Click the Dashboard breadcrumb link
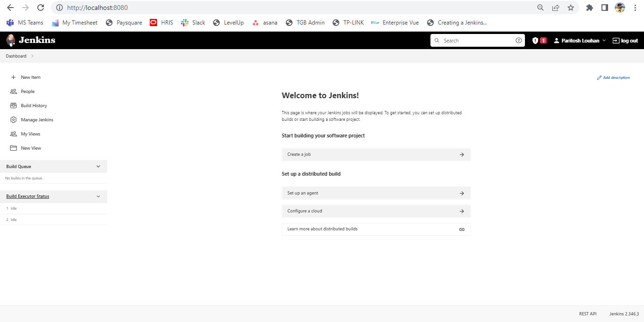The image size is (644, 322). [x=16, y=56]
